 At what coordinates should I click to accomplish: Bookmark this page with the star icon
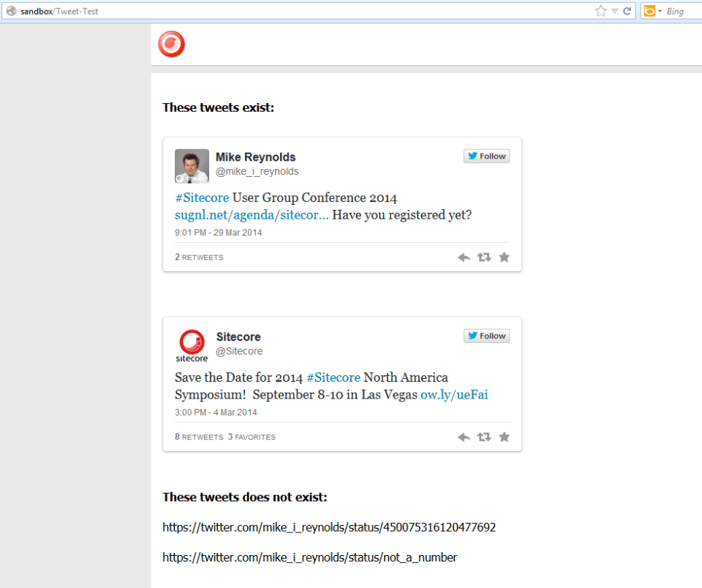(601, 11)
